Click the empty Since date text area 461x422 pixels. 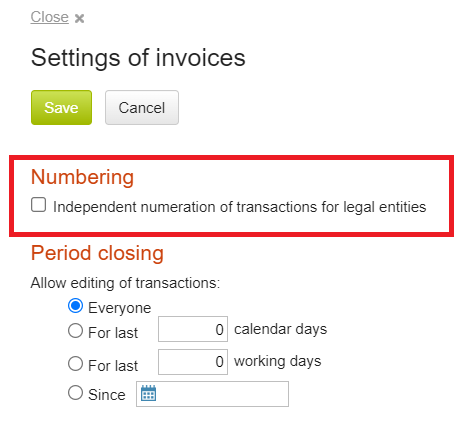[223, 394]
